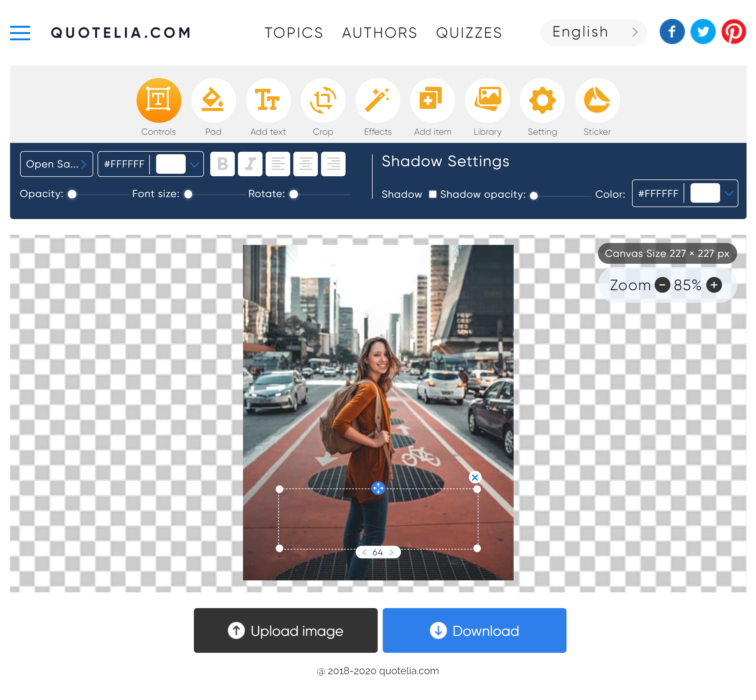
Task: Expand the shadow color dropdown arrow
Action: click(729, 193)
